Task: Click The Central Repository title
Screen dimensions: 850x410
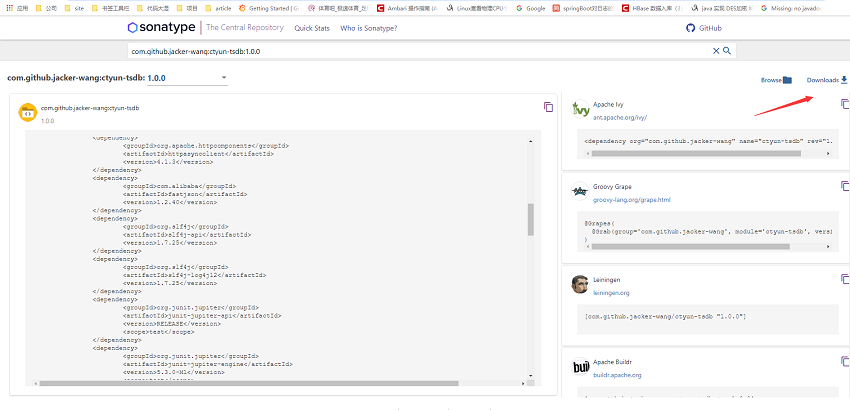Action: (244, 28)
